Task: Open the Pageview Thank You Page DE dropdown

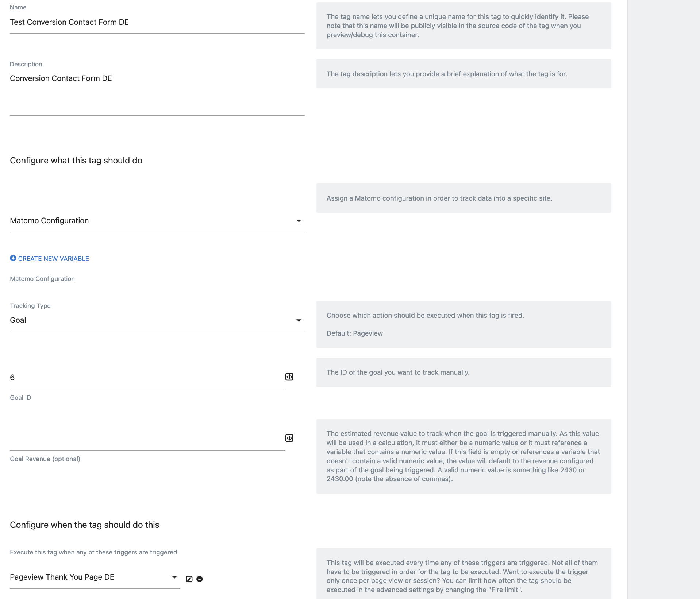Action: pos(95,577)
